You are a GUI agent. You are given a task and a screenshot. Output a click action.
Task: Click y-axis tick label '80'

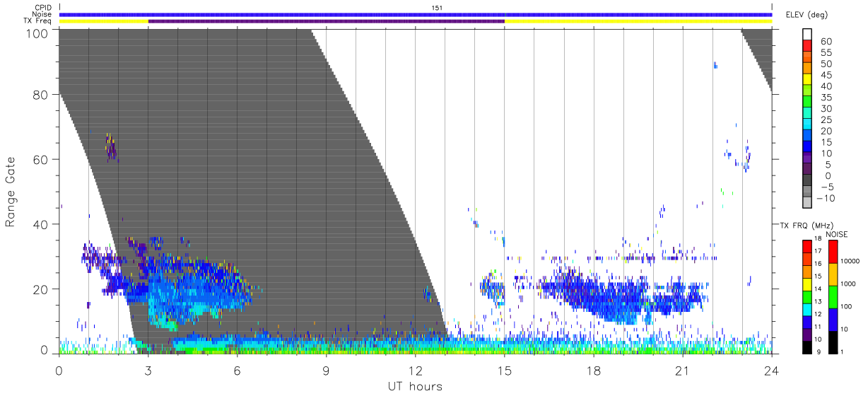click(x=41, y=95)
